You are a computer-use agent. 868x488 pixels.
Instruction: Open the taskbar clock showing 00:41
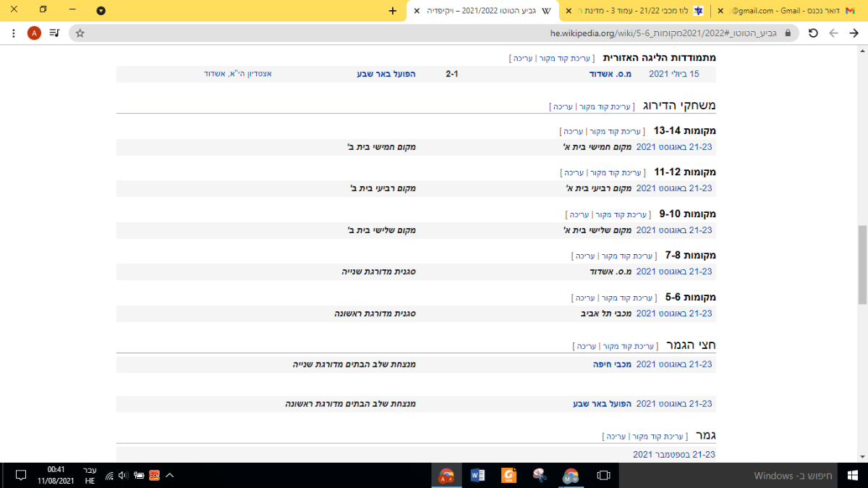click(56, 476)
